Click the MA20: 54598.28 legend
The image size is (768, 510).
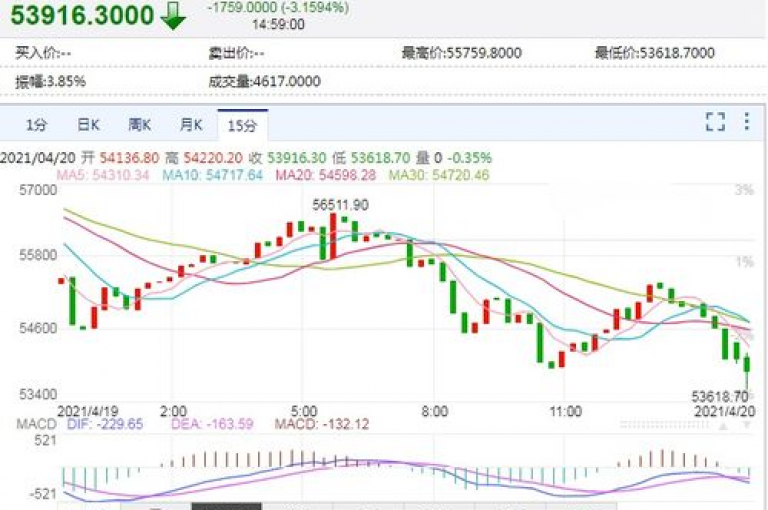[x=326, y=175]
